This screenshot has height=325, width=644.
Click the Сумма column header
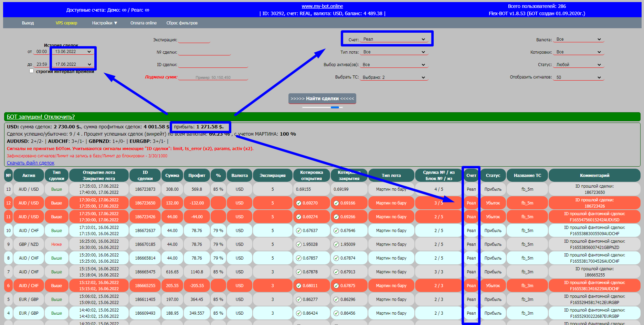tap(172, 175)
